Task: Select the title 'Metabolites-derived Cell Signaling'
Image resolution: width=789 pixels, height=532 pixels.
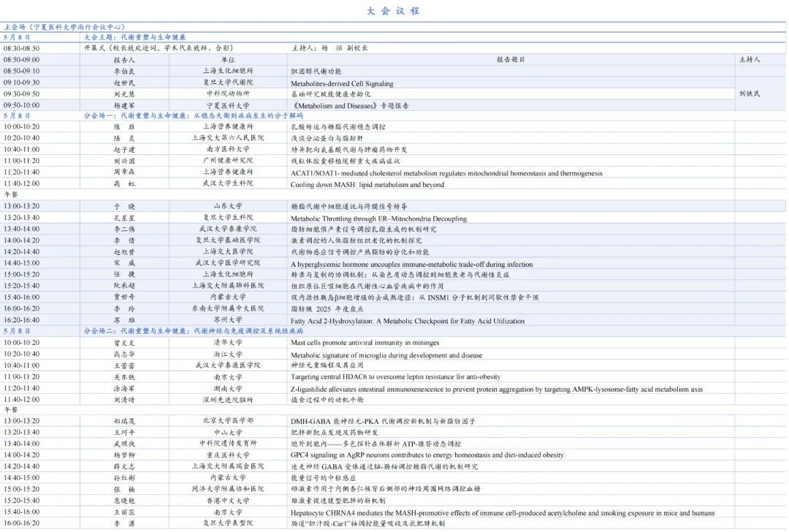Action: pyautogui.click(x=342, y=83)
